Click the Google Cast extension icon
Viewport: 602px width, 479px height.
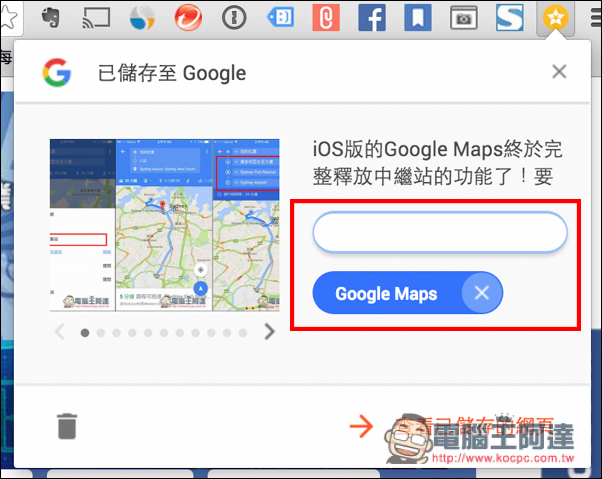[96, 18]
